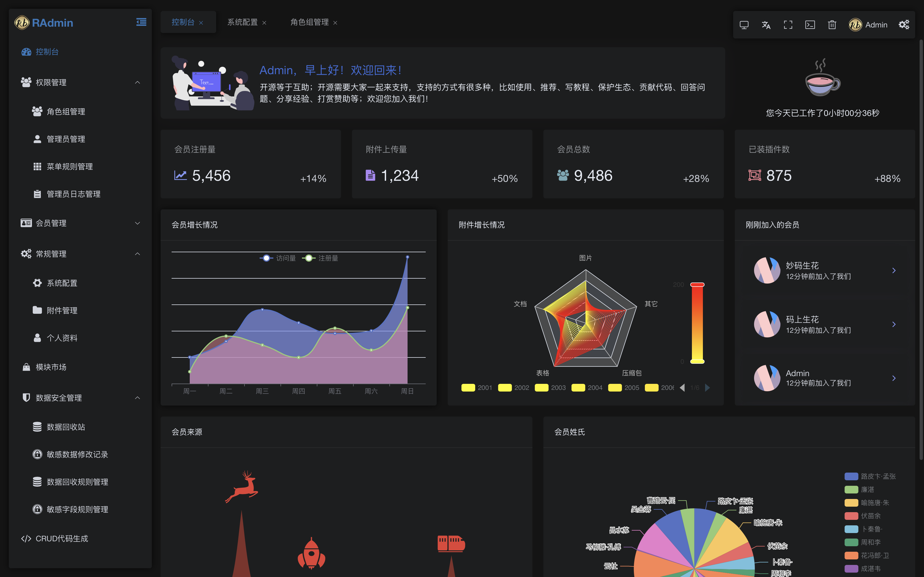Open the terminal icon in the top bar
924x577 pixels.
point(810,25)
